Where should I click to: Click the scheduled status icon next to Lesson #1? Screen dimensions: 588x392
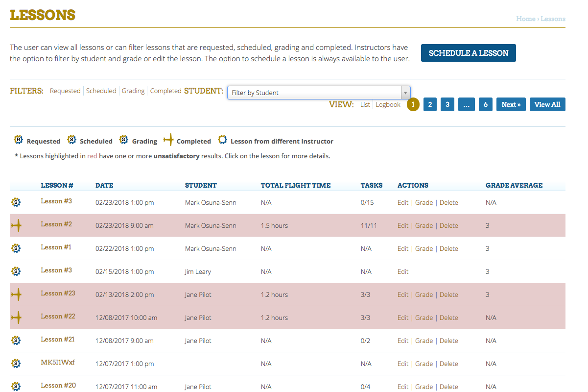click(x=16, y=248)
